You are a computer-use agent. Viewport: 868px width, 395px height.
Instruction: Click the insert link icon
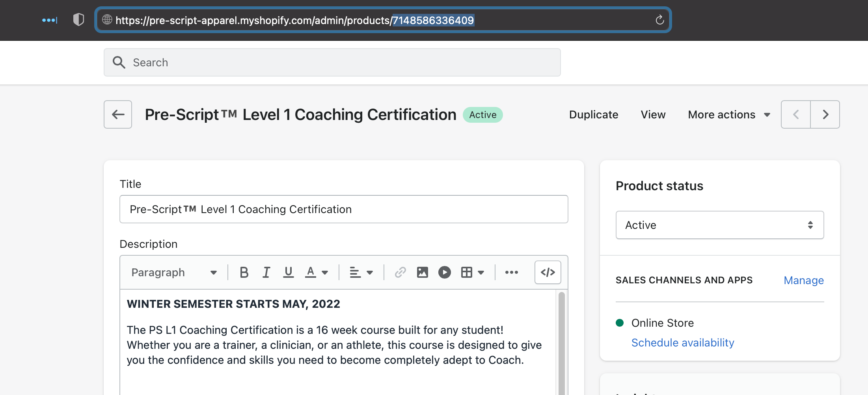tap(400, 272)
